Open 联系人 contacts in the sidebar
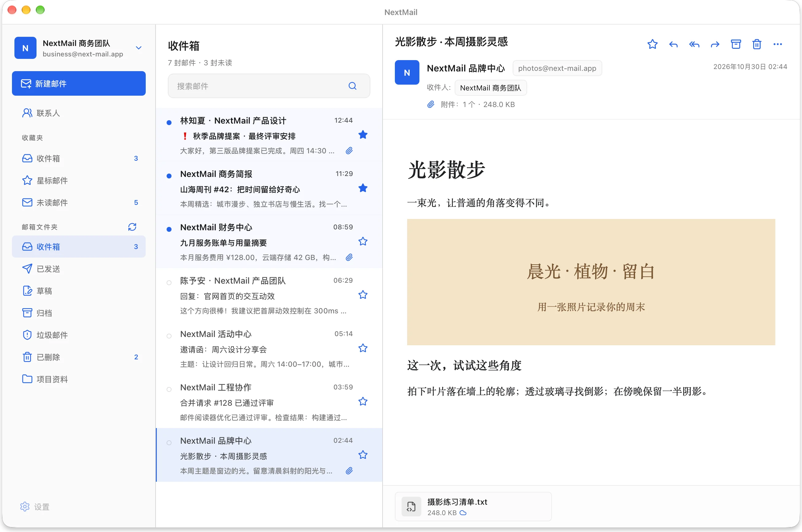 [79, 113]
